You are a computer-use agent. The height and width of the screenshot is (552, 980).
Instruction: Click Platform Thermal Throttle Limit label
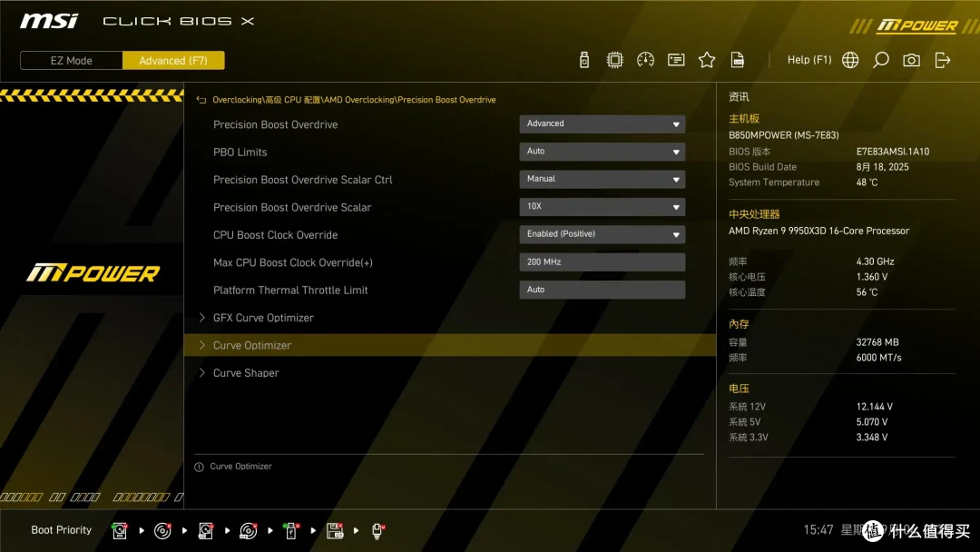290,290
